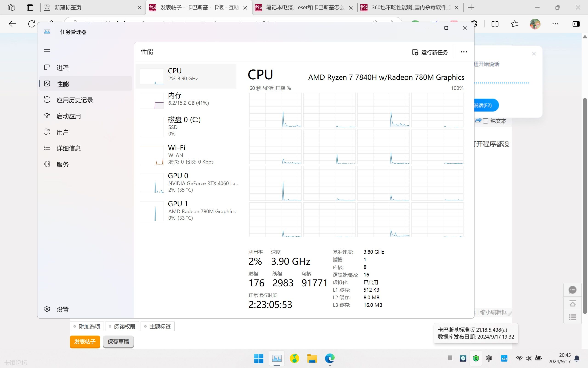The image size is (588, 368).
Task: Click the 发表帖子 post thread button
Action: [x=85, y=342]
